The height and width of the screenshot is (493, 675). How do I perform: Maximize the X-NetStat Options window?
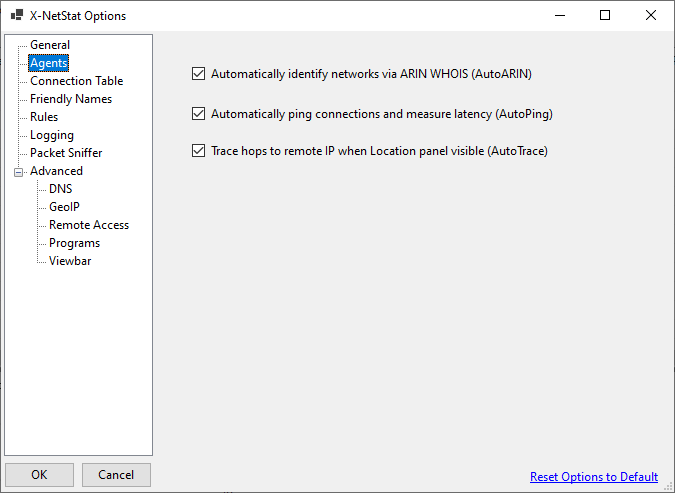605,16
